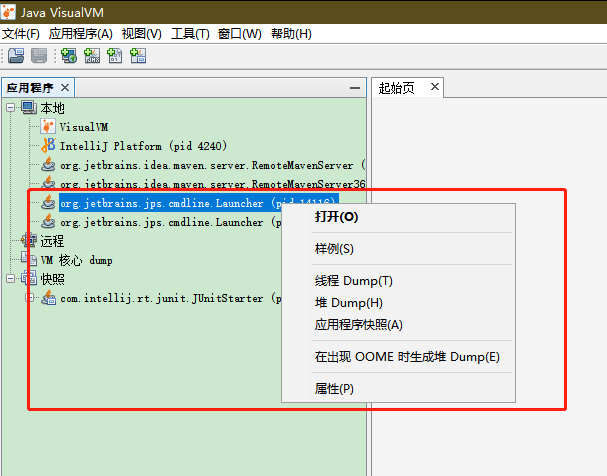Click the 远程 network icon
607x476 pixels.
[x=29, y=240]
